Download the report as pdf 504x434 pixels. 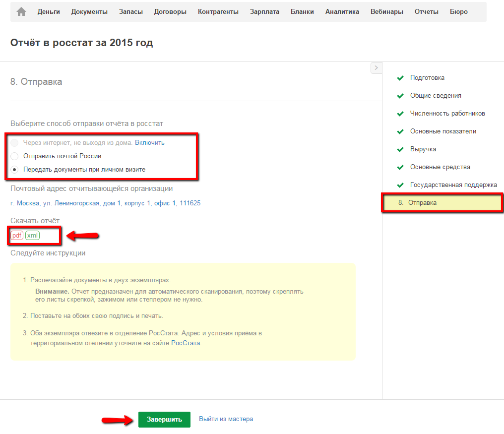[x=17, y=235]
